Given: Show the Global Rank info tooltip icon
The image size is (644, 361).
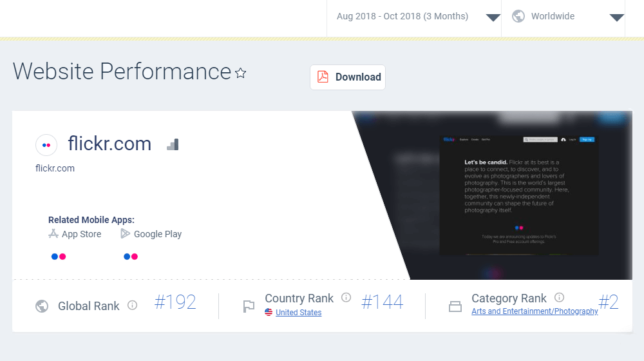Looking at the screenshot, I should [x=132, y=306].
